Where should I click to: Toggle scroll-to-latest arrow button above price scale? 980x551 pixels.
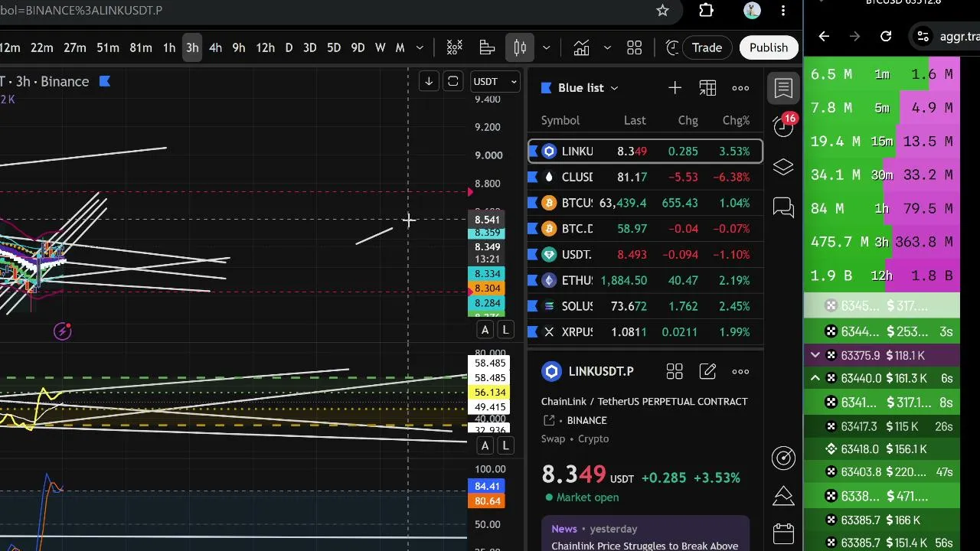point(429,81)
